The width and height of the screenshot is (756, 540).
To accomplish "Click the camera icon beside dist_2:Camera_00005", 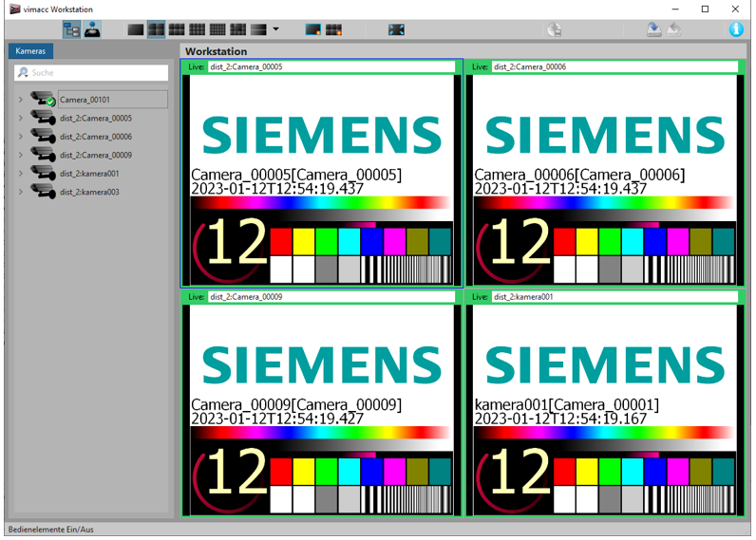I will coord(43,118).
